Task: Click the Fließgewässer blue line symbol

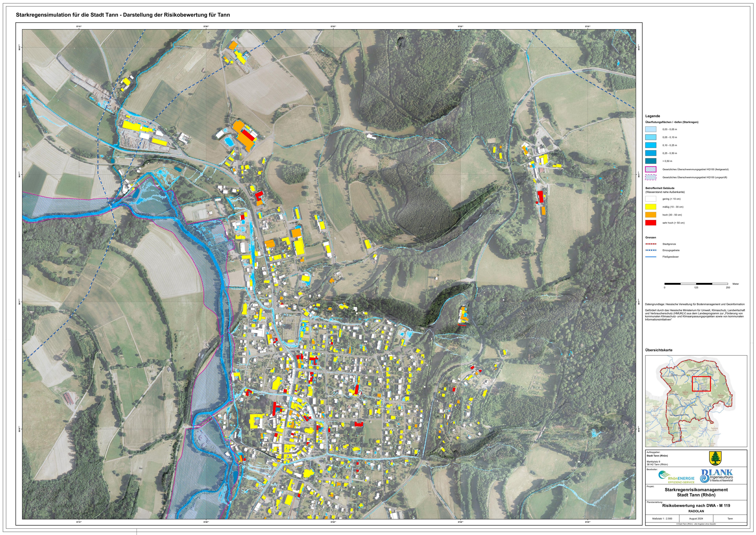Action: [651, 257]
